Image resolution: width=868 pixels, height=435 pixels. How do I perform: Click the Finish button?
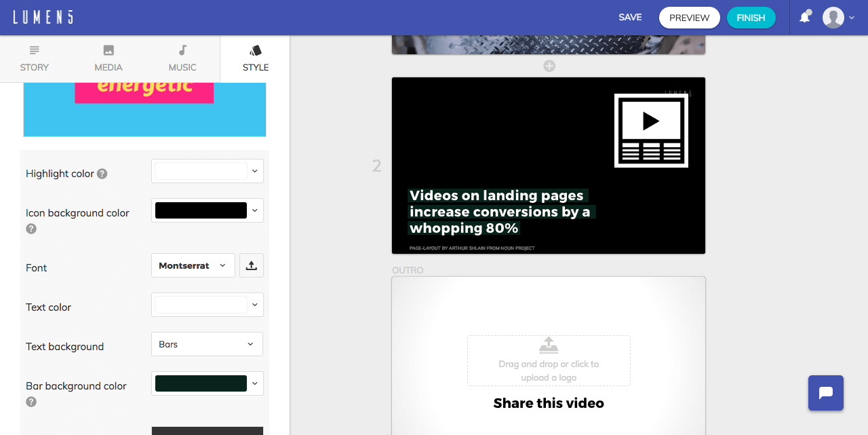[751, 18]
